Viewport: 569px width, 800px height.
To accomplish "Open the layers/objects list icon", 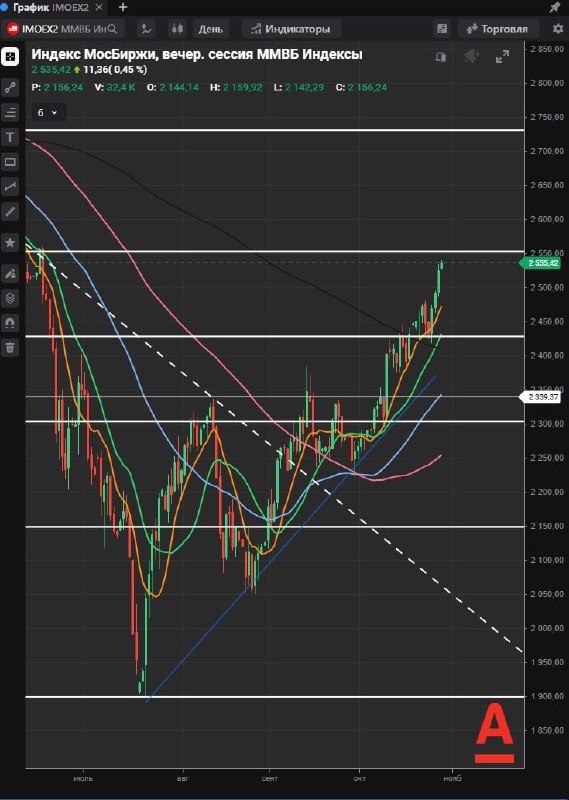I will (x=10, y=298).
